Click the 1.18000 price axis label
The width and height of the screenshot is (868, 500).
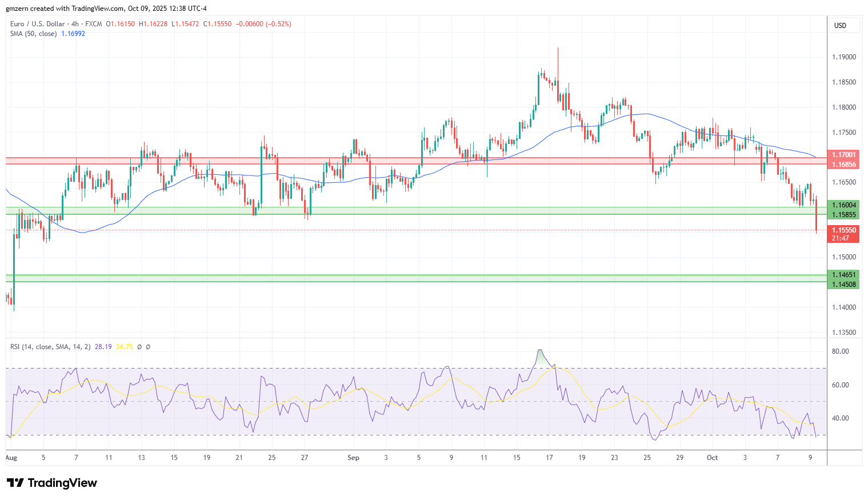(x=844, y=107)
